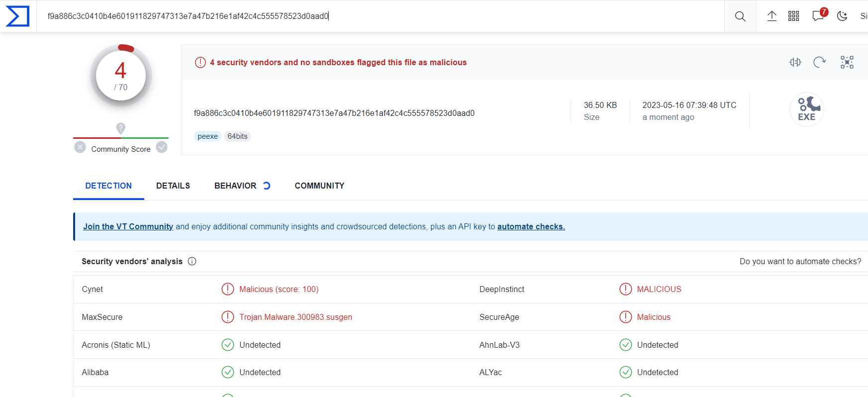This screenshot has width=868, height=397.
Task: Click the 'AhnLab-V3' vendor name
Action: coord(499,345)
